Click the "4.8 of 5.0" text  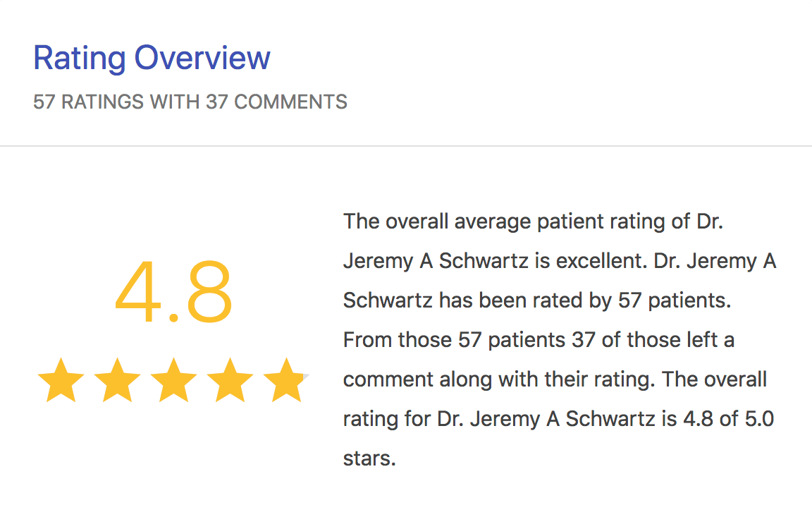pos(728,419)
